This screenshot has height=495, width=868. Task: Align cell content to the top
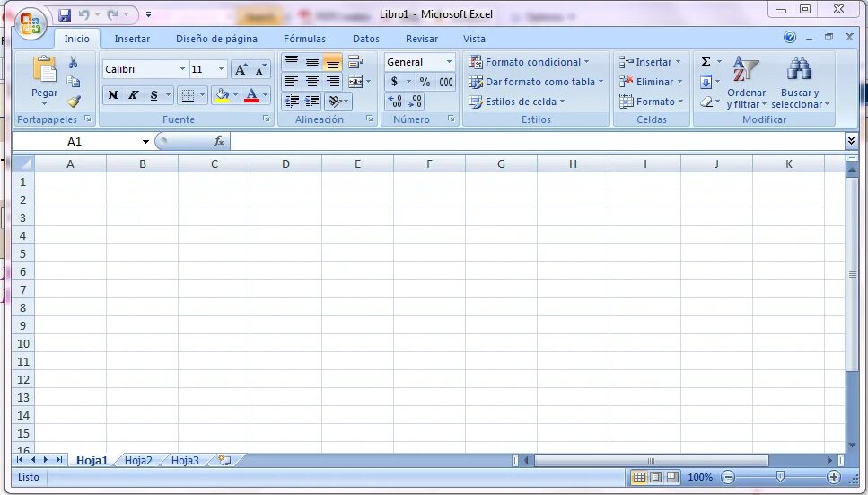click(291, 61)
